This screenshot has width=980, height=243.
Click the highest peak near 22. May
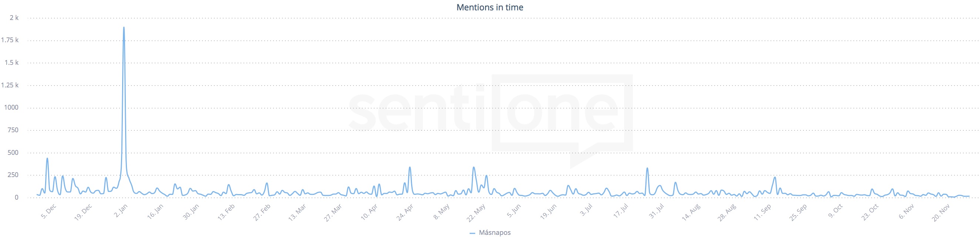coord(474,167)
